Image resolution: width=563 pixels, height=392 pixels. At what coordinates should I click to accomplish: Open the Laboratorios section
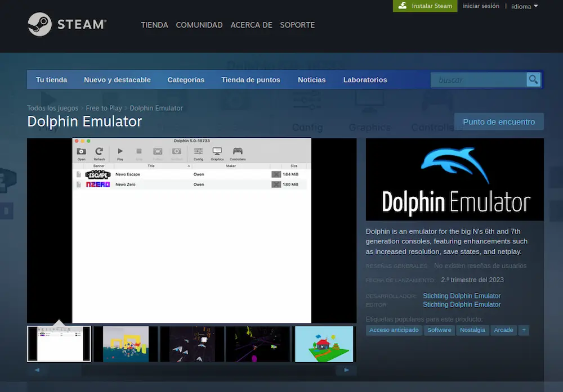(x=365, y=79)
